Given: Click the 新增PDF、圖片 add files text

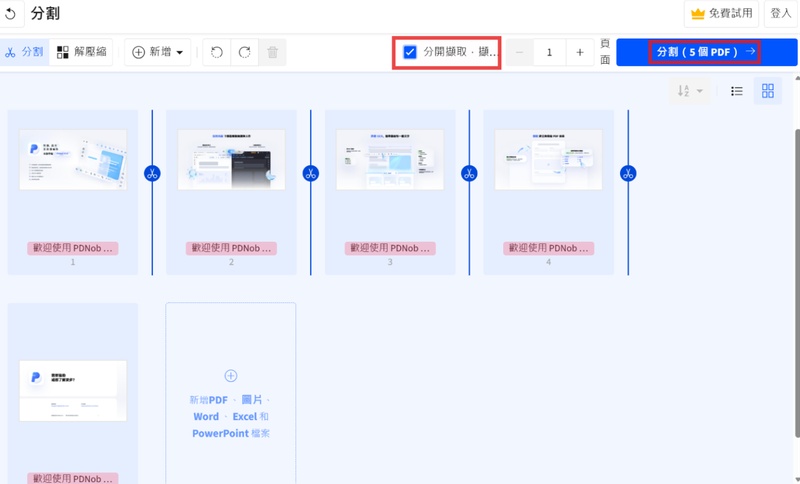Looking at the screenshot, I should coord(231,416).
